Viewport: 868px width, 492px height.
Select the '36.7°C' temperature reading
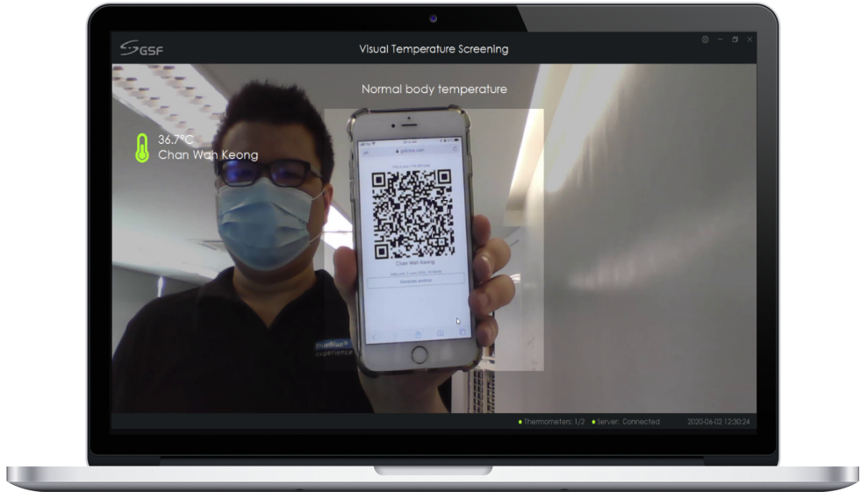pos(176,139)
